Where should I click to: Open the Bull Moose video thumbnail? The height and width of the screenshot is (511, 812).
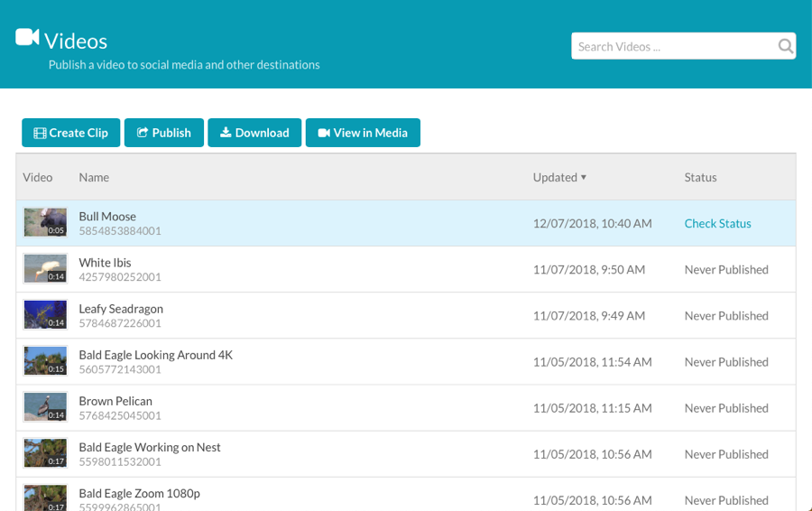tap(45, 223)
